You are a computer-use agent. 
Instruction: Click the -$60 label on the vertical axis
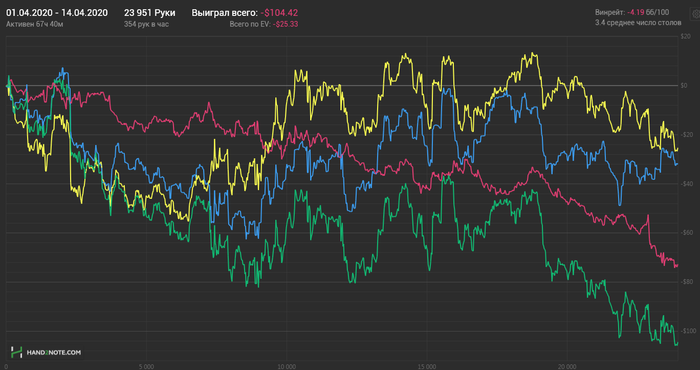click(x=686, y=233)
